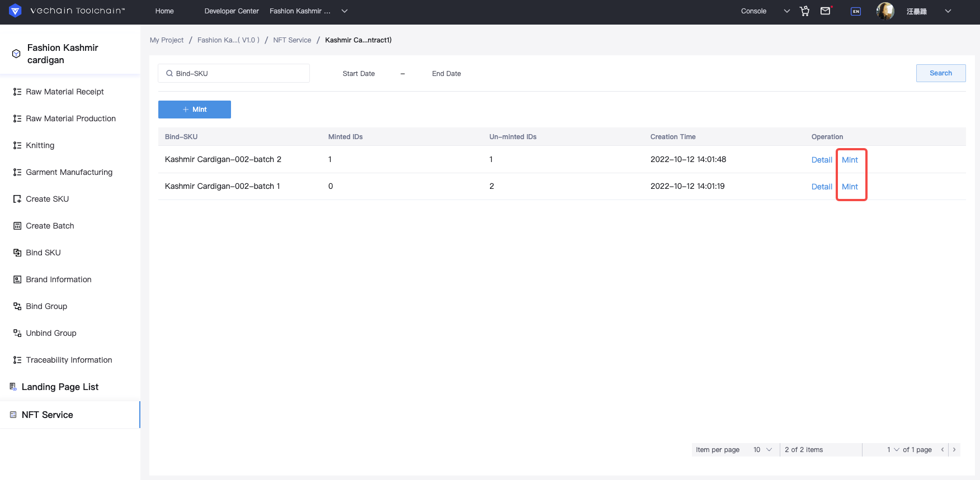This screenshot has height=480, width=980.
Task: Click the Start Date field
Action: [359, 74]
